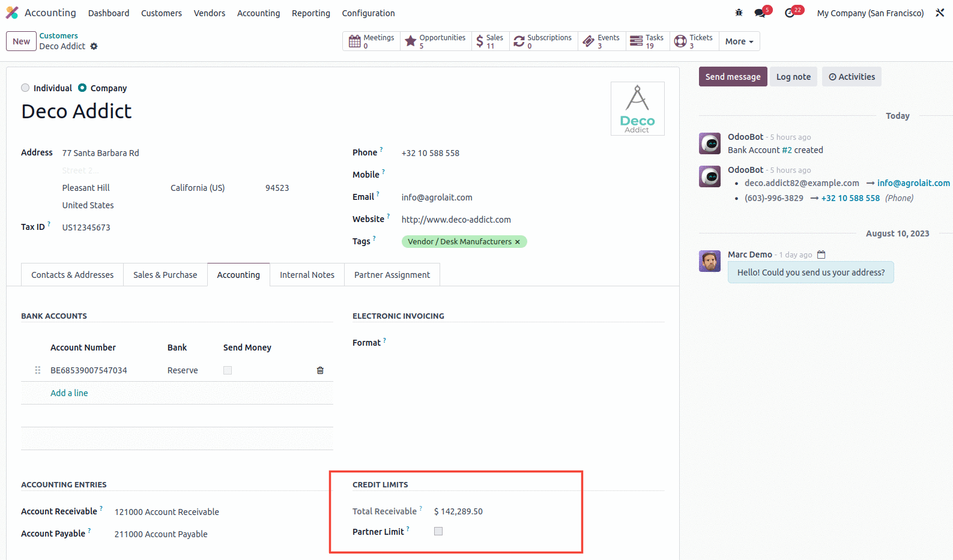Open the conversations chat bubble icon
Viewport: 953px width, 560px height.
point(760,13)
